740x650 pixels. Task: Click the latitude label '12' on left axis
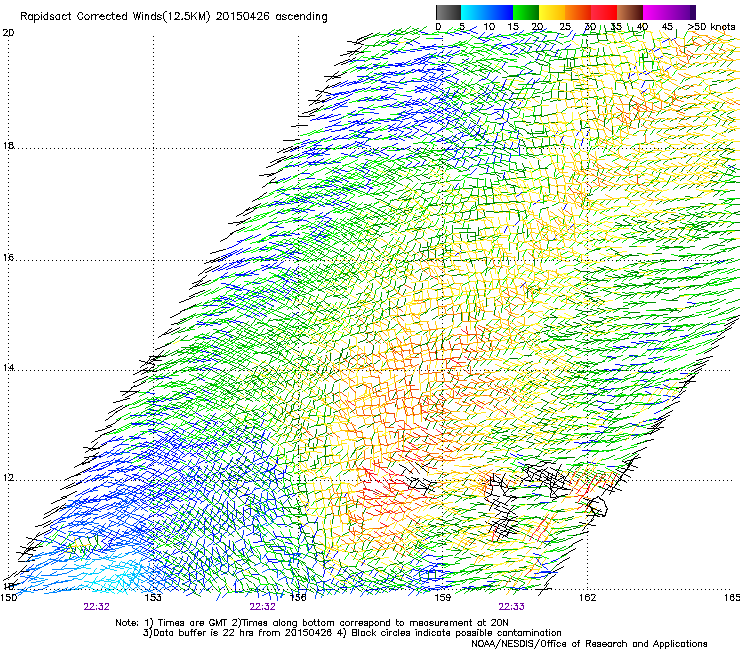[8, 478]
